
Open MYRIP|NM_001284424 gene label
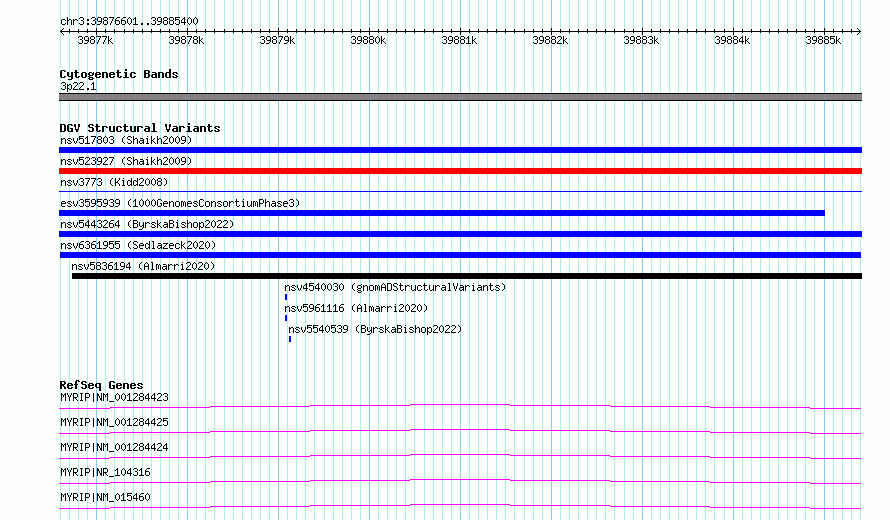(x=114, y=447)
